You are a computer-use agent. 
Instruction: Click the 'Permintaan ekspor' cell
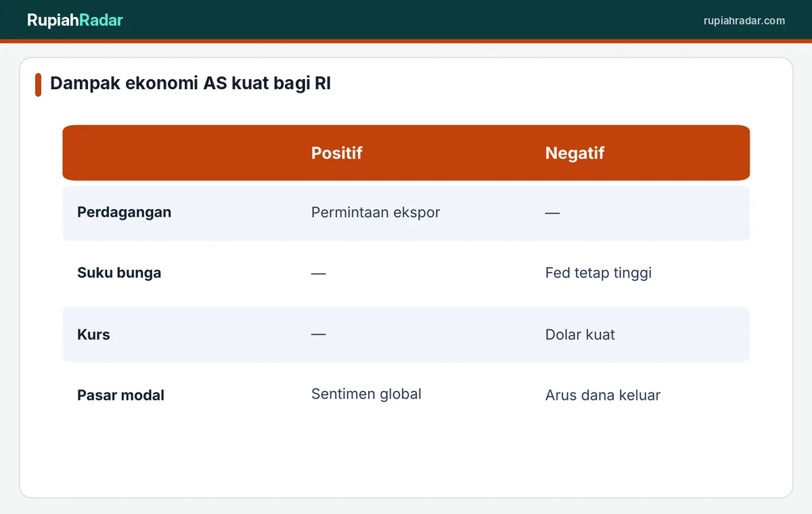pyautogui.click(x=376, y=212)
